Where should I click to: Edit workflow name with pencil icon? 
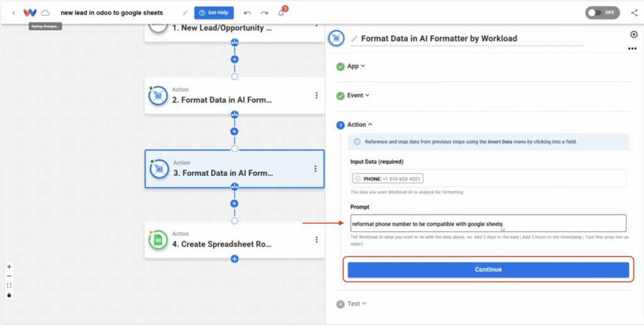pyautogui.click(x=186, y=13)
